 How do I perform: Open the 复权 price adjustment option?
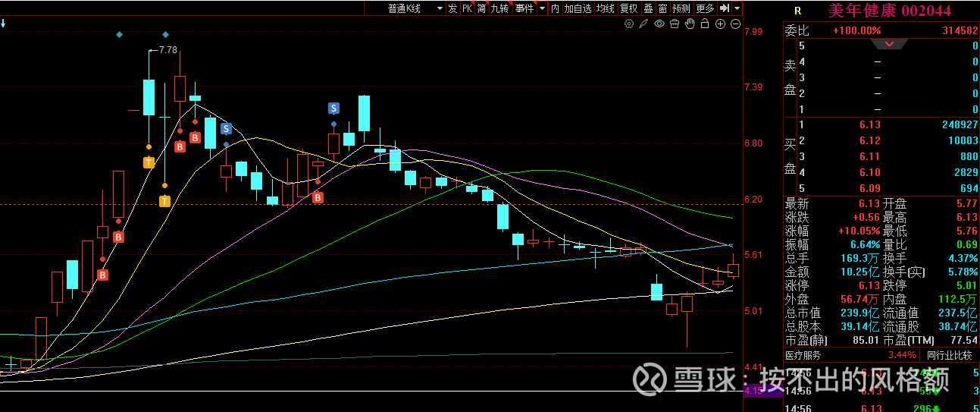(629, 8)
